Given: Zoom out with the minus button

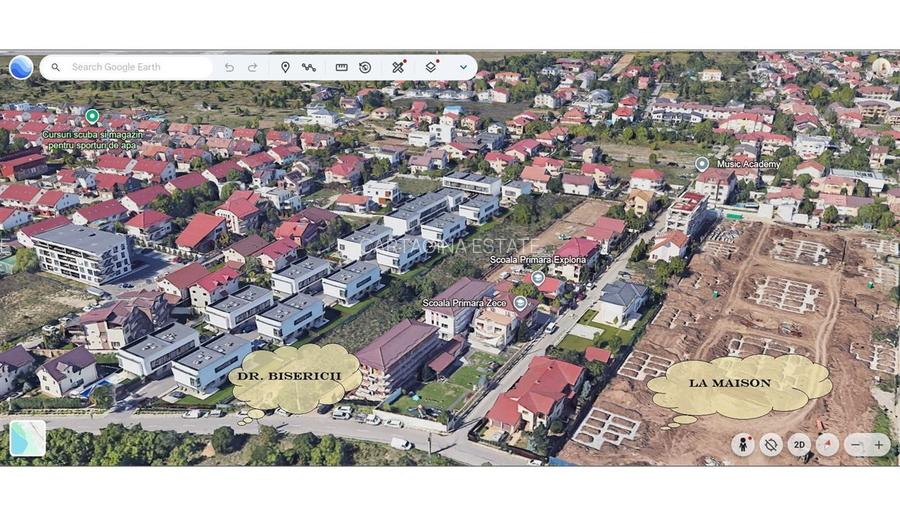Looking at the screenshot, I should pyautogui.click(x=855, y=445).
